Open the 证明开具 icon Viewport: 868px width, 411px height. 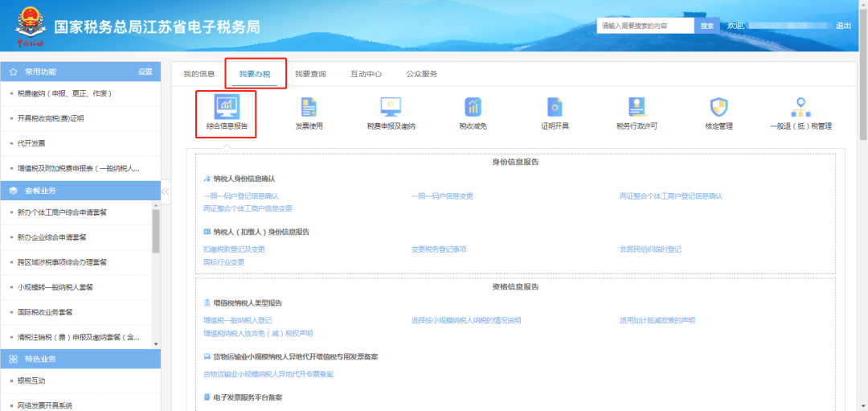555,106
